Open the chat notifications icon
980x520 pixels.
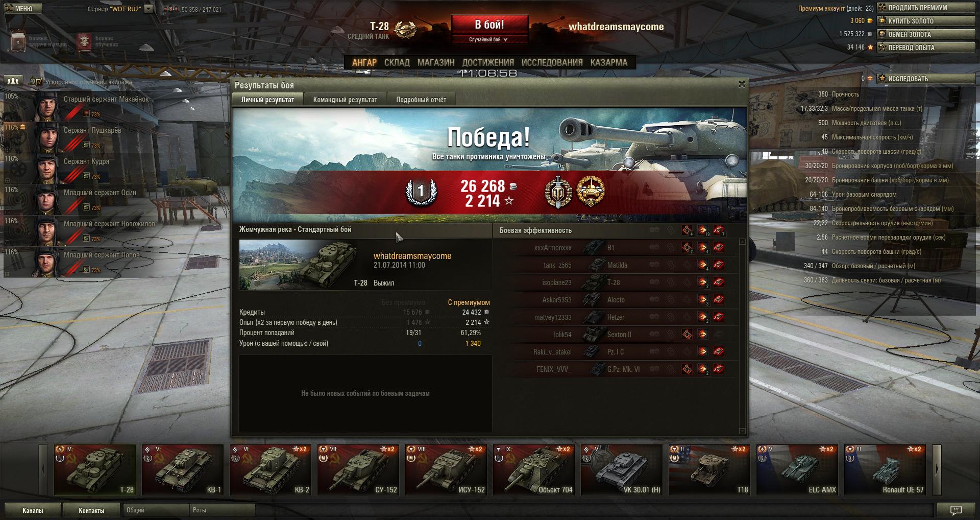tap(955, 510)
